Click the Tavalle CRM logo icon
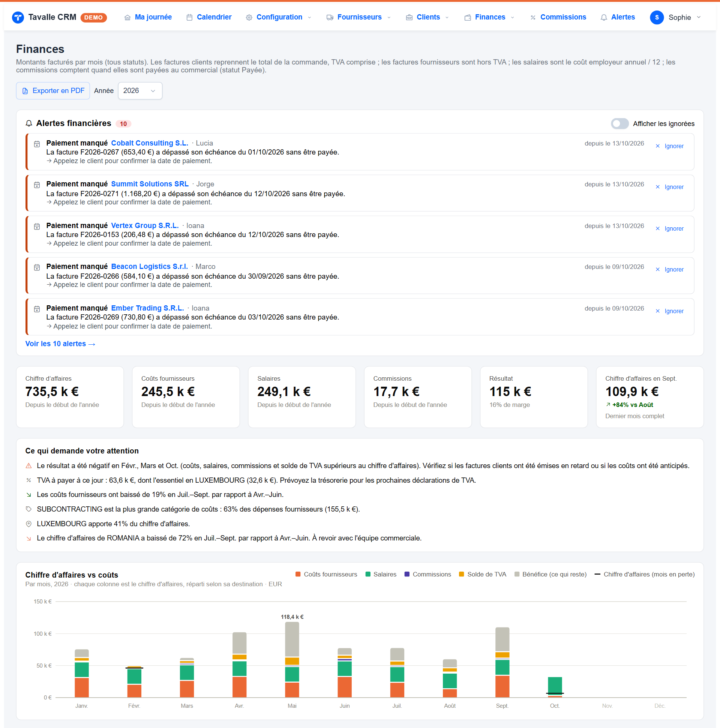The image size is (720, 728). tap(18, 17)
